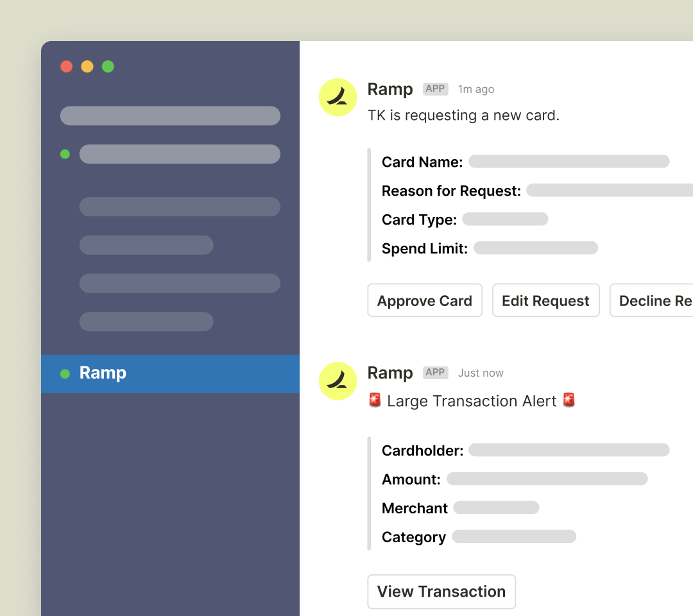693x616 pixels.
Task: Click the 'Card Type:' label
Action: [420, 219]
